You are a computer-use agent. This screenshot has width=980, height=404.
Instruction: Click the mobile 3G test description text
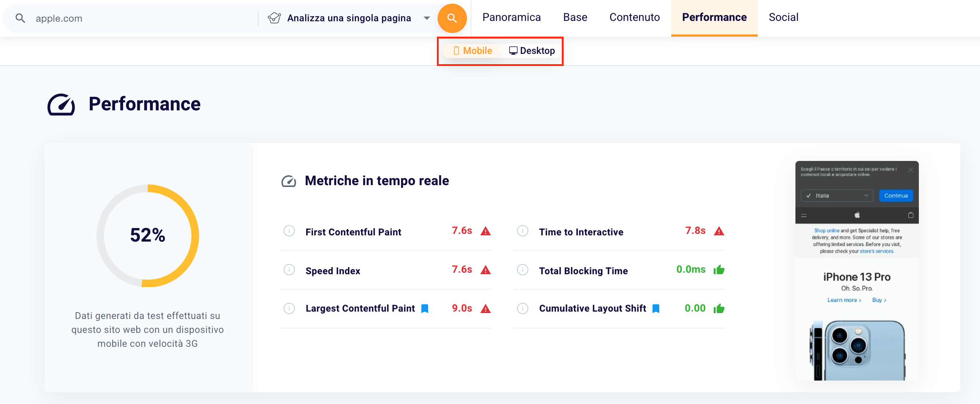148,329
